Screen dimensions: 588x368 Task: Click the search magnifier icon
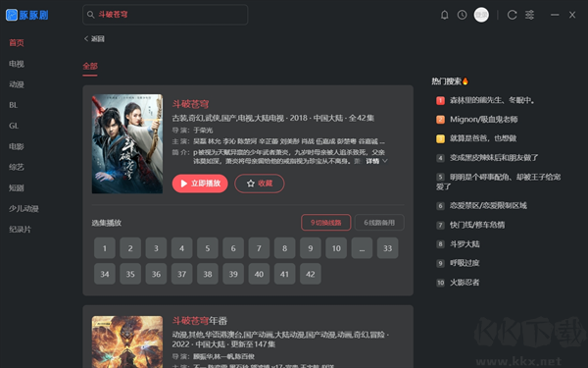[x=90, y=15]
